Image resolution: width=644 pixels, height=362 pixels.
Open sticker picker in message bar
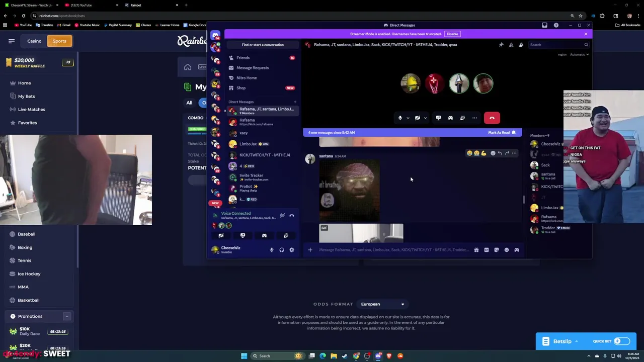[x=497, y=250]
